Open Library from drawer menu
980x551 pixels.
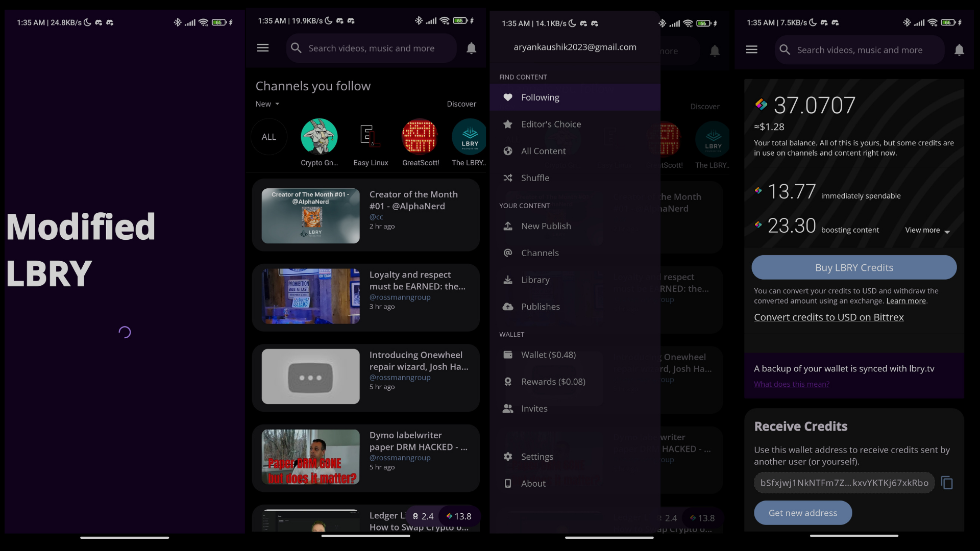click(x=575, y=280)
